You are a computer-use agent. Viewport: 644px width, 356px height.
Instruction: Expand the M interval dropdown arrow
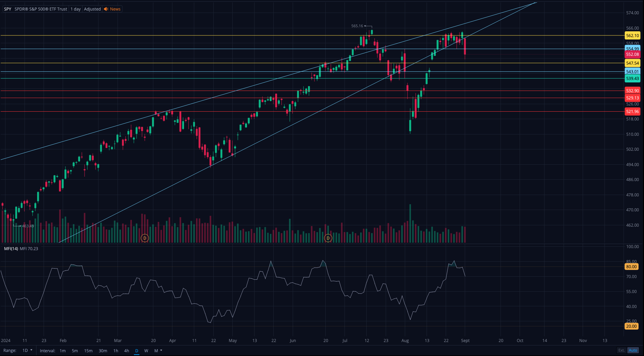pyautogui.click(x=161, y=351)
